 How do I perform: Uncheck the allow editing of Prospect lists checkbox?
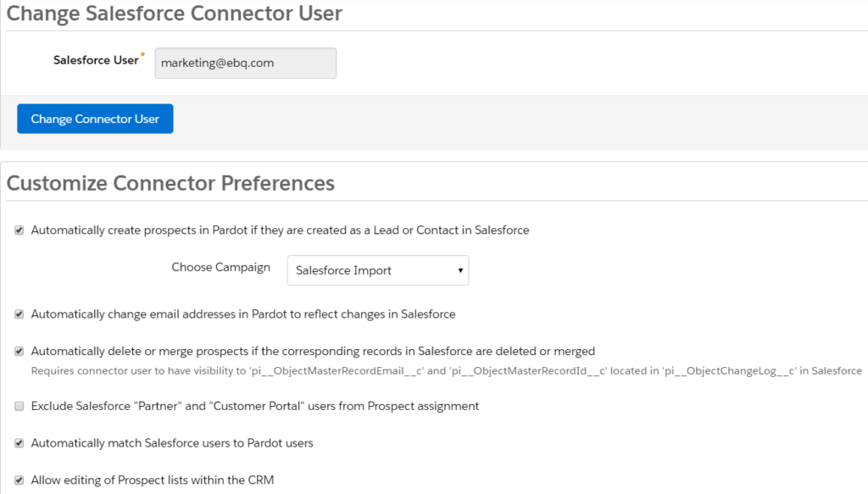(19, 480)
